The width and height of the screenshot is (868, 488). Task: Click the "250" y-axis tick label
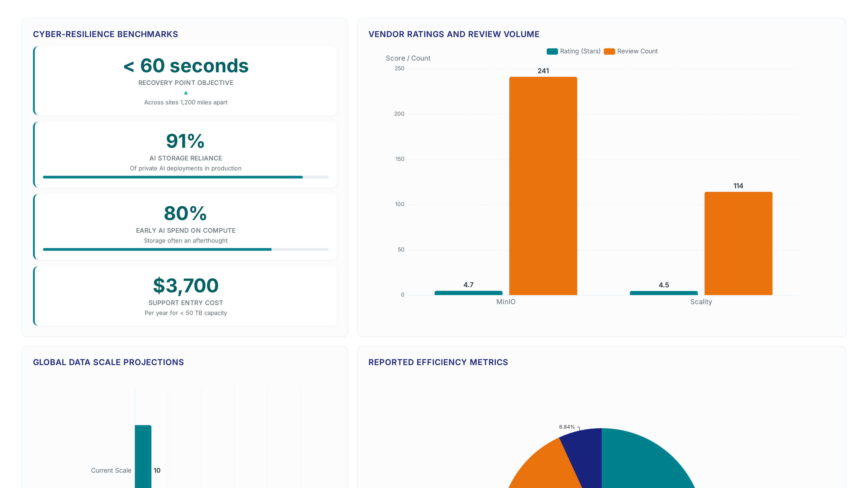click(399, 68)
